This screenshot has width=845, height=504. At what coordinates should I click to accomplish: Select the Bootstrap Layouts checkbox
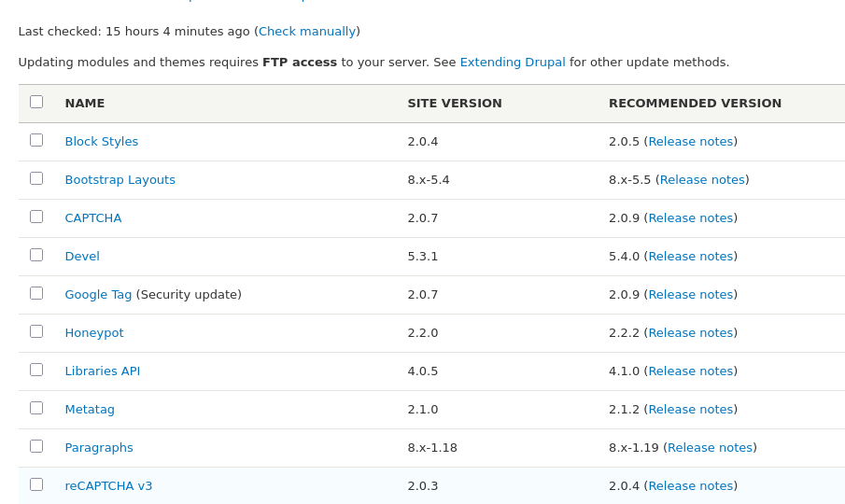36,178
